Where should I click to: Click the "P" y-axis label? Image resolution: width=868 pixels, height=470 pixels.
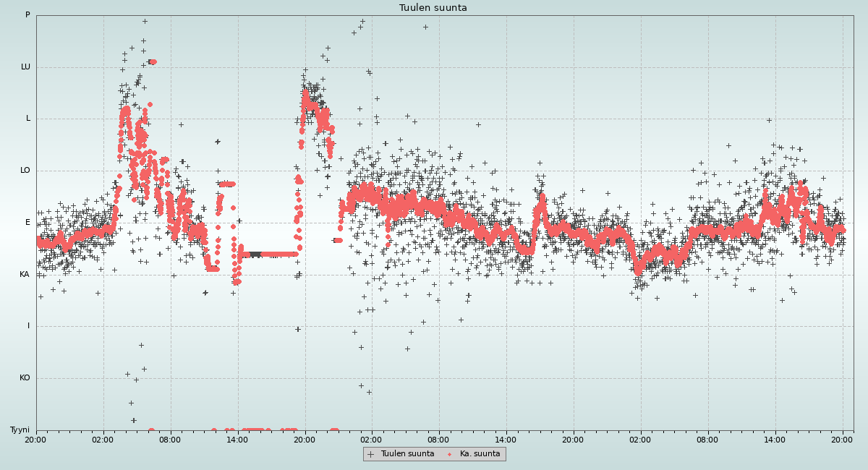click(x=27, y=15)
